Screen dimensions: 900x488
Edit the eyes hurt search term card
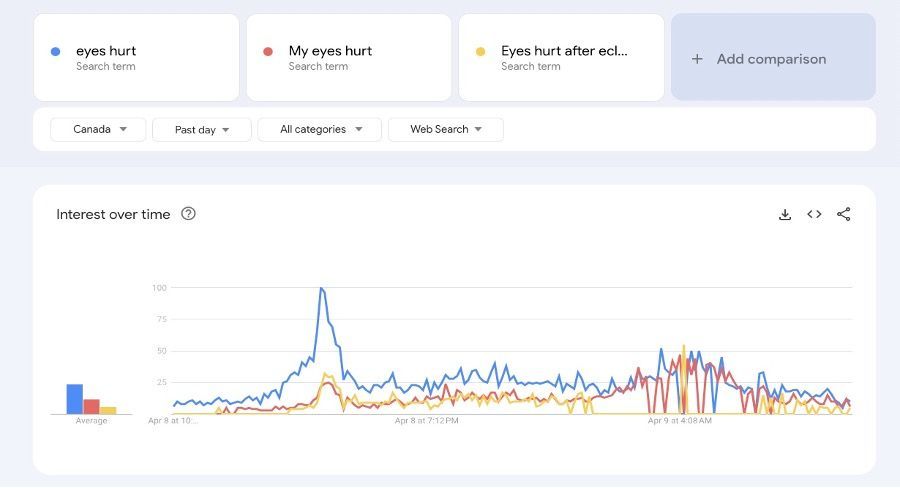tap(137, 57)
